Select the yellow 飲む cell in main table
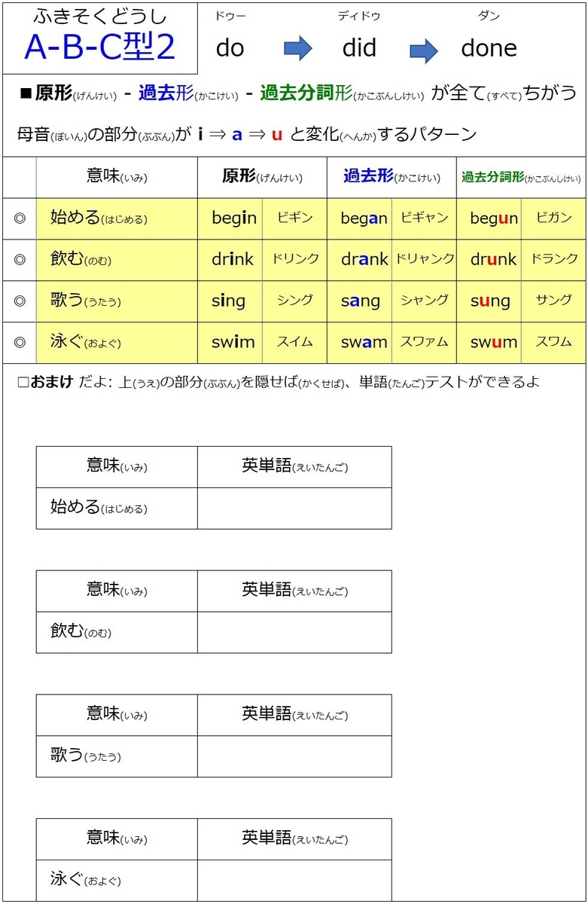 click(117, 260)
